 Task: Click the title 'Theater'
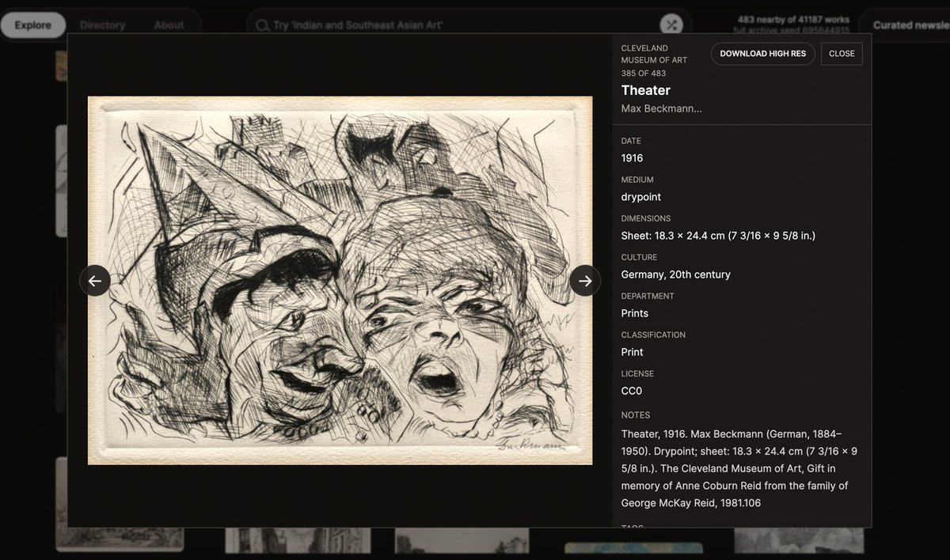point(646,90)
